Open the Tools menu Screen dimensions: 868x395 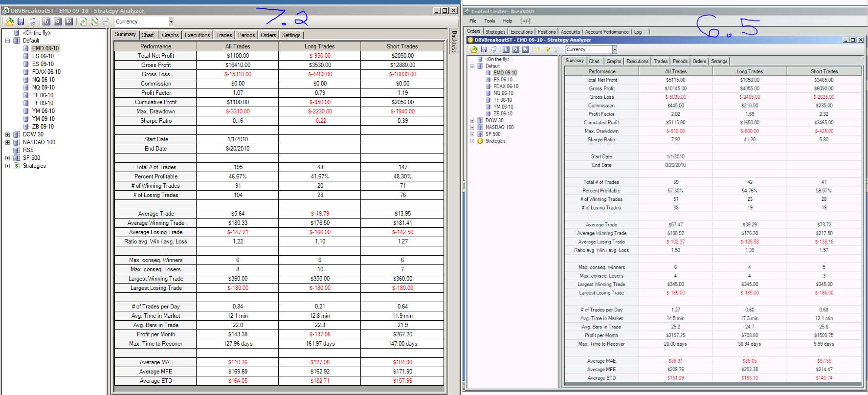click(x=490, y=21)
